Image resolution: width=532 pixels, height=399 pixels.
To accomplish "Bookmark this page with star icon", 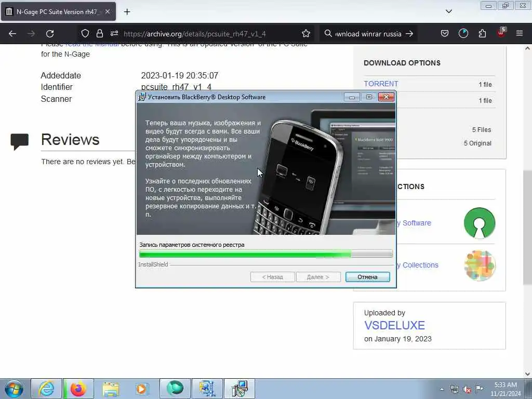I will point(306,33).
